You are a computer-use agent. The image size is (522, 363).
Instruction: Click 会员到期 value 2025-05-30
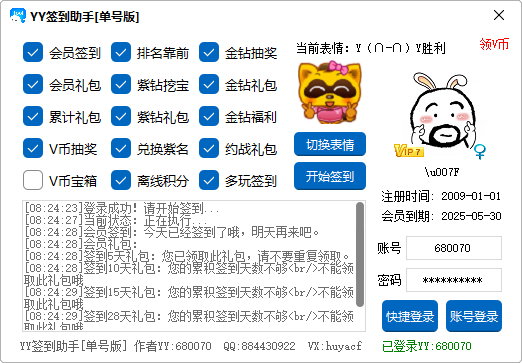pos(471,216)
